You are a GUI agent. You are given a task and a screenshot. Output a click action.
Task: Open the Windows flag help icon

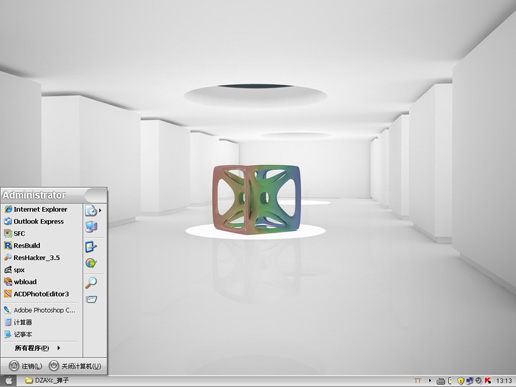pyautogui.click(x=91, y=263)
